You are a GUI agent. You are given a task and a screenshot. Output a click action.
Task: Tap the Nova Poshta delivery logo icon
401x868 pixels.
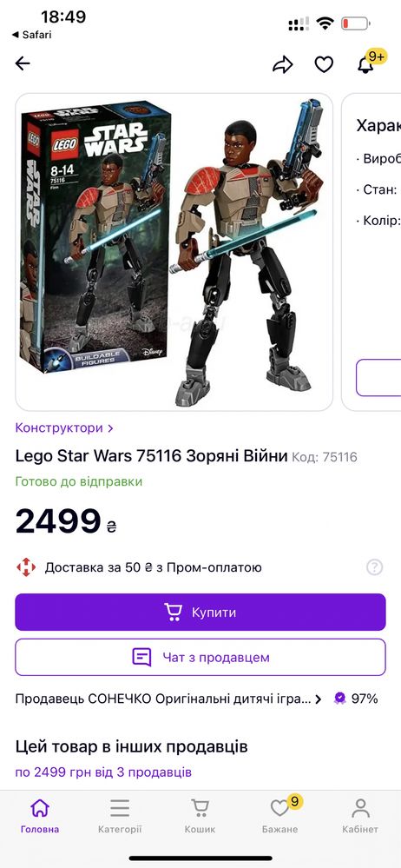point(26,567)
